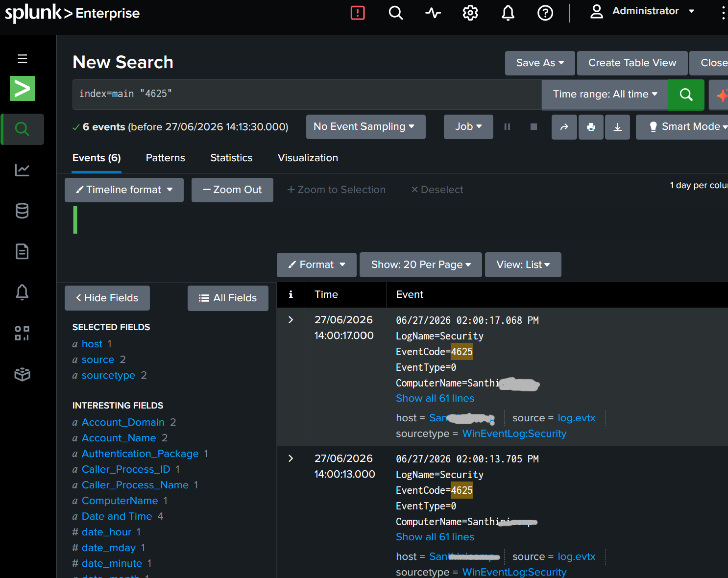Click in the search query input field

coord(307,94)
